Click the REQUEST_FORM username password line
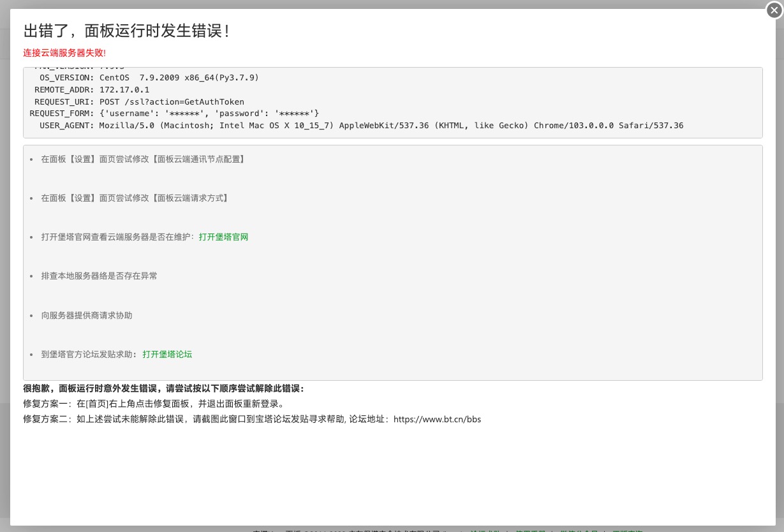Image resolution: width=784 pixels, height=532 pixels. (174, 114)
